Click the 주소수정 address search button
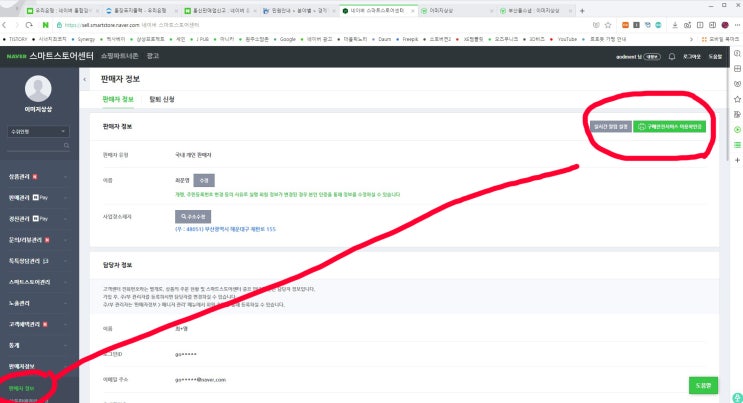The image size is (743, 403). point(193,217)
